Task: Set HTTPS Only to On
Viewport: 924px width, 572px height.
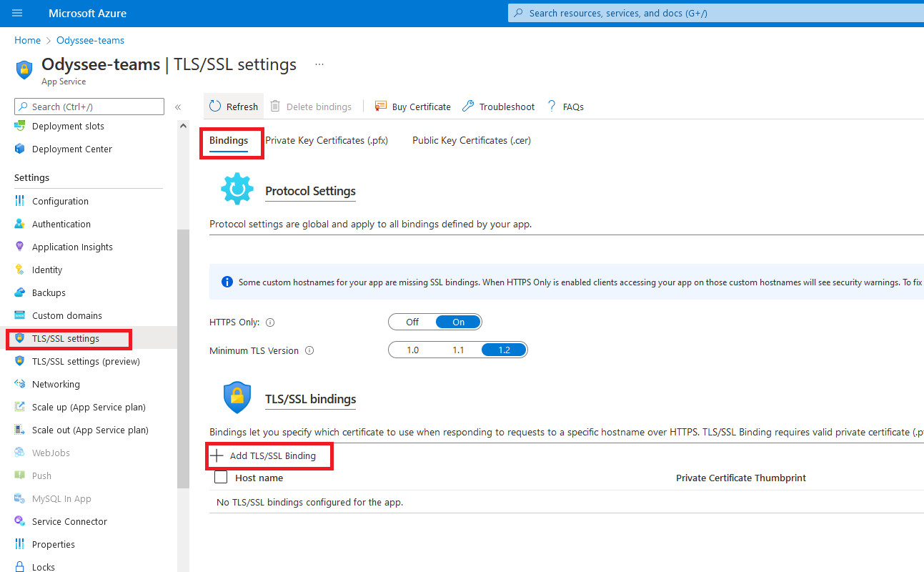Action: pyautogui.click(x=459, y=322)
